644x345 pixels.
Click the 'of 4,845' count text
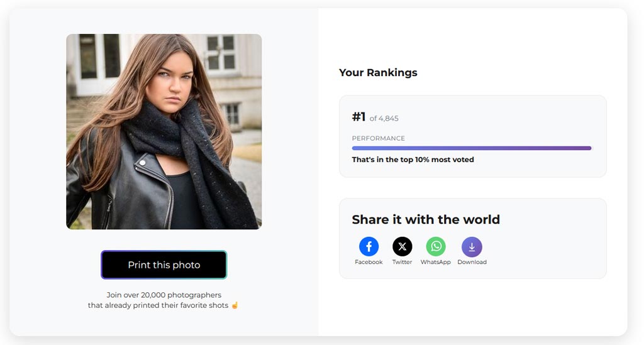(384, 118)
